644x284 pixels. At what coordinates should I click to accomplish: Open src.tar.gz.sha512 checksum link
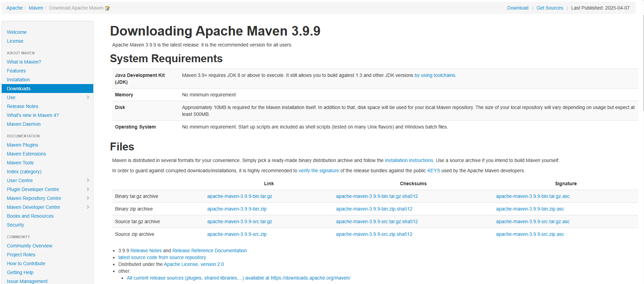point(377,221)
